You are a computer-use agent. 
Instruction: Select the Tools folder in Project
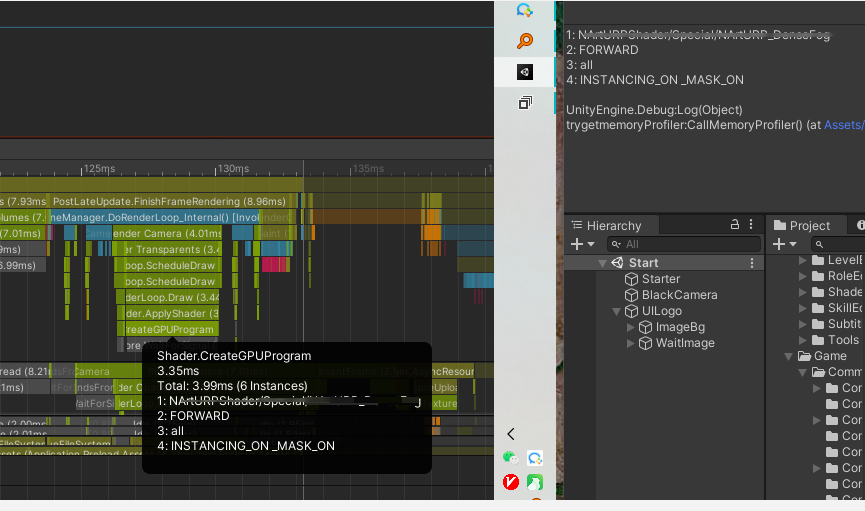843,340
